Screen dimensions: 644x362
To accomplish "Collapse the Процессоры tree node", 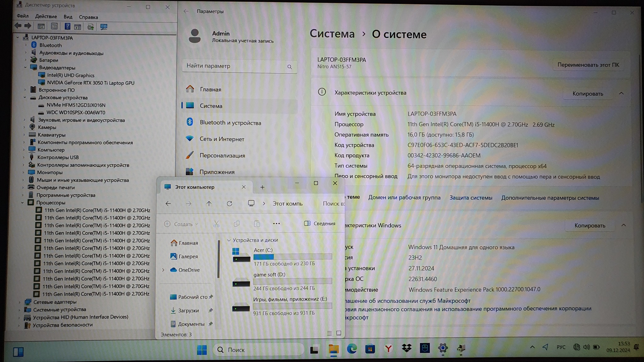I will coord(23,203).
